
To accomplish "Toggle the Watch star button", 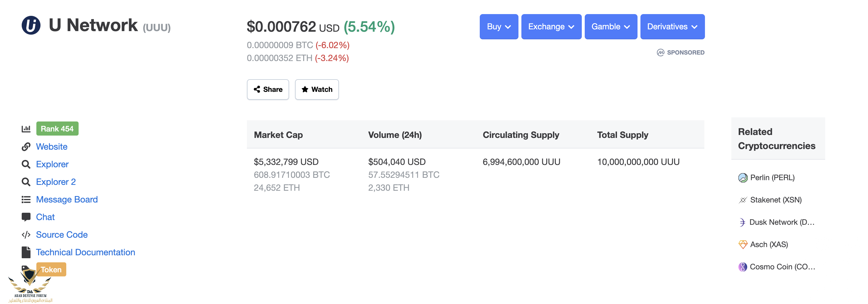I will pos(316,89).
